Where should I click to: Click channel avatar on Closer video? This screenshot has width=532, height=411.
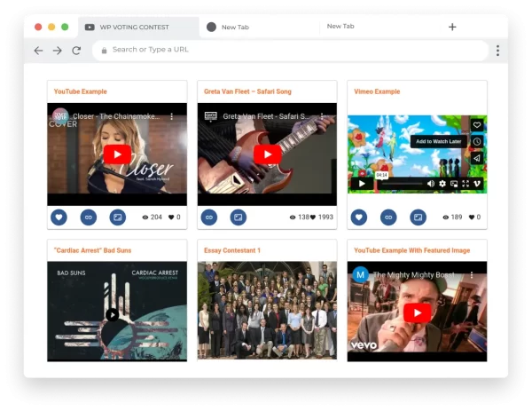pos(60,116)
